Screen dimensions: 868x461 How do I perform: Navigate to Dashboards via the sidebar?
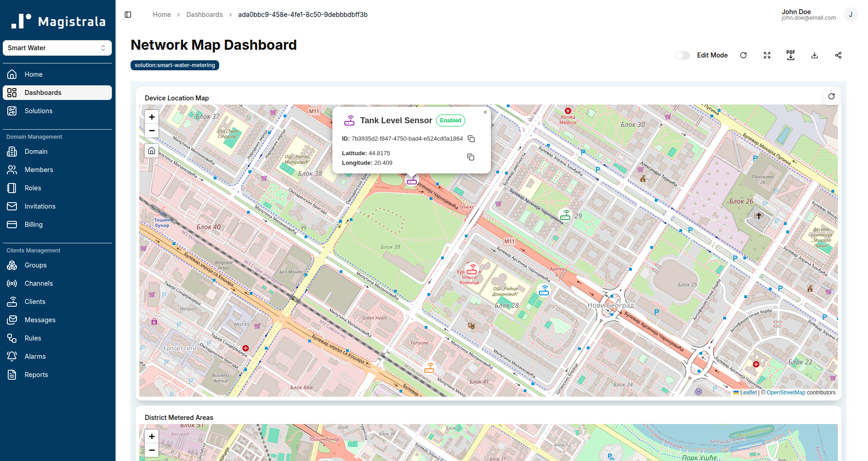tap(43, 92)
